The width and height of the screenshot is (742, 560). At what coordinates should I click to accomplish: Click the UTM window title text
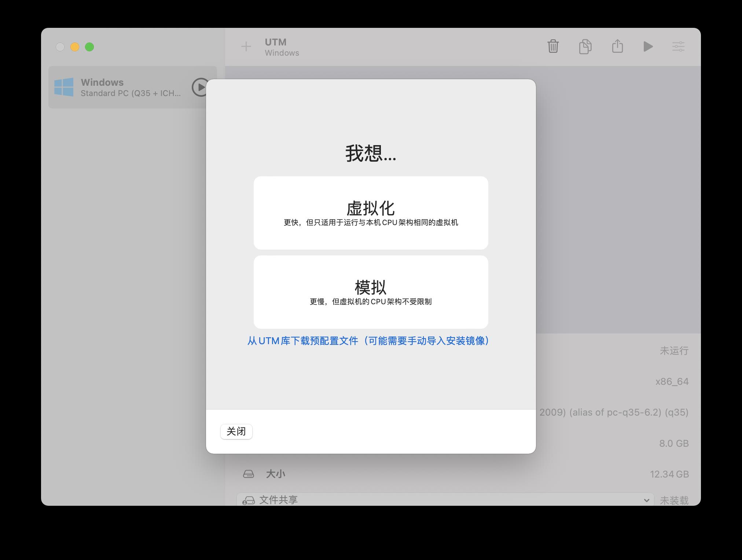coord(276,42)
